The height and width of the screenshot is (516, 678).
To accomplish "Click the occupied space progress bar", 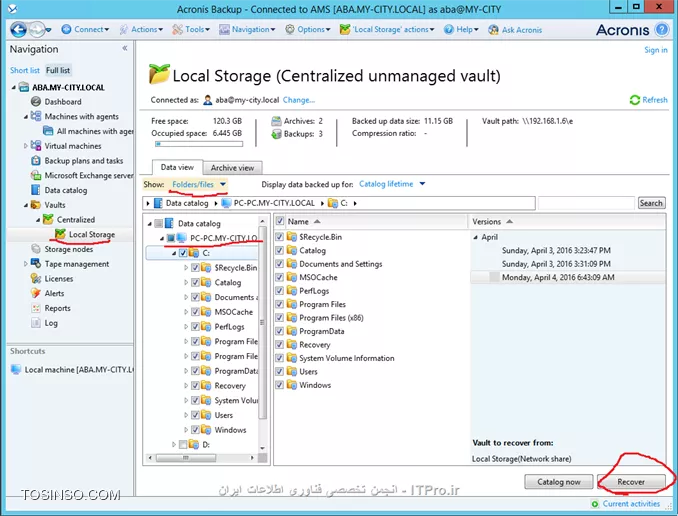I will click(199, 144).
